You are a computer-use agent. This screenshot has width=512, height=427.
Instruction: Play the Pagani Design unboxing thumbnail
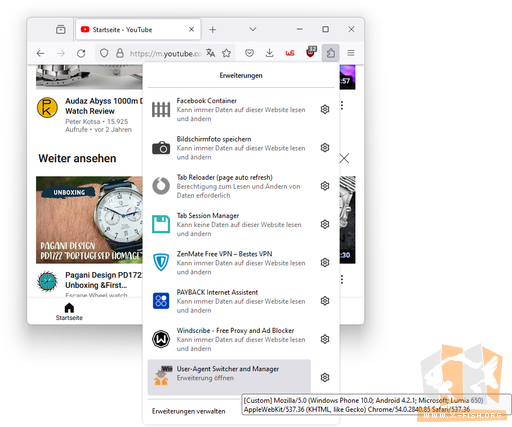tap(89, 220)
